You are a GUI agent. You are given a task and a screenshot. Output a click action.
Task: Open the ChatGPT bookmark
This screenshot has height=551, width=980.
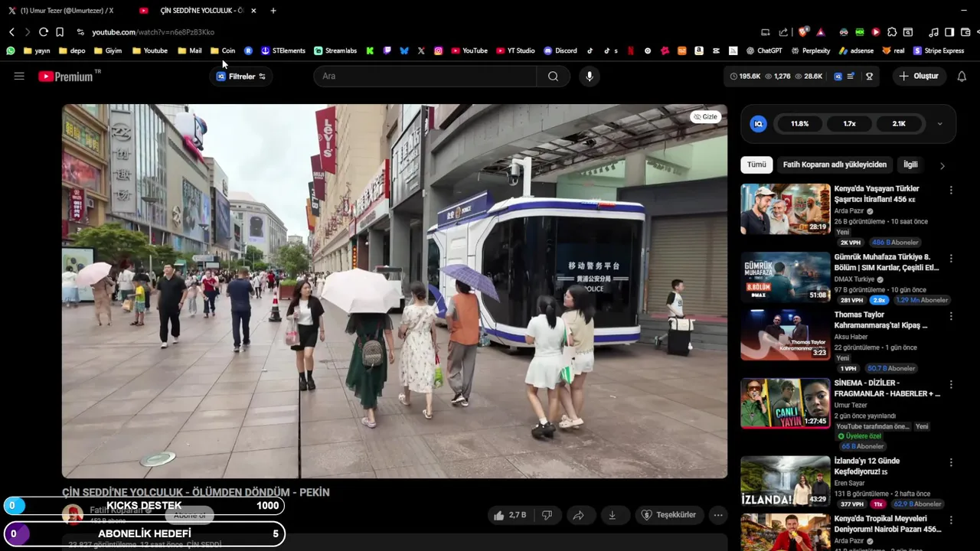pyautogui.click(x=764, y=51)
